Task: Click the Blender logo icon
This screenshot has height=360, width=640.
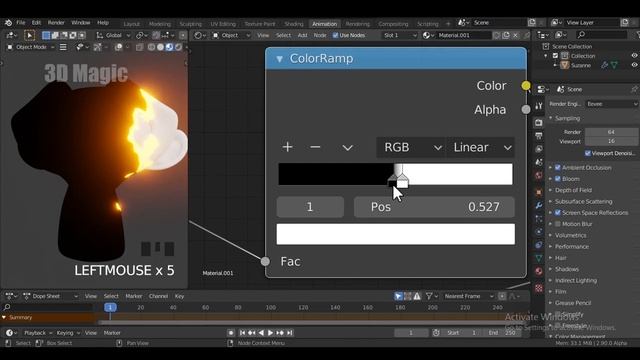Action: pyautogui.click(x=8, y=23)
